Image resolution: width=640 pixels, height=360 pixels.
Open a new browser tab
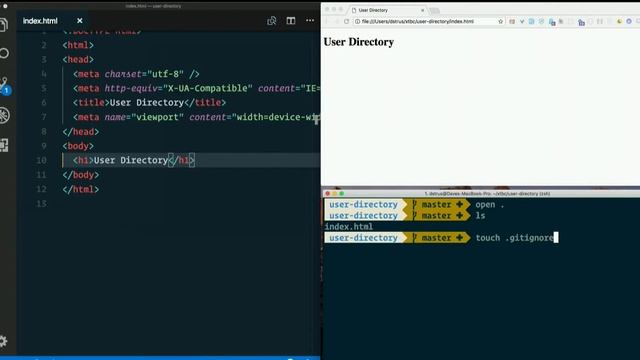click(x=434, y=11)
